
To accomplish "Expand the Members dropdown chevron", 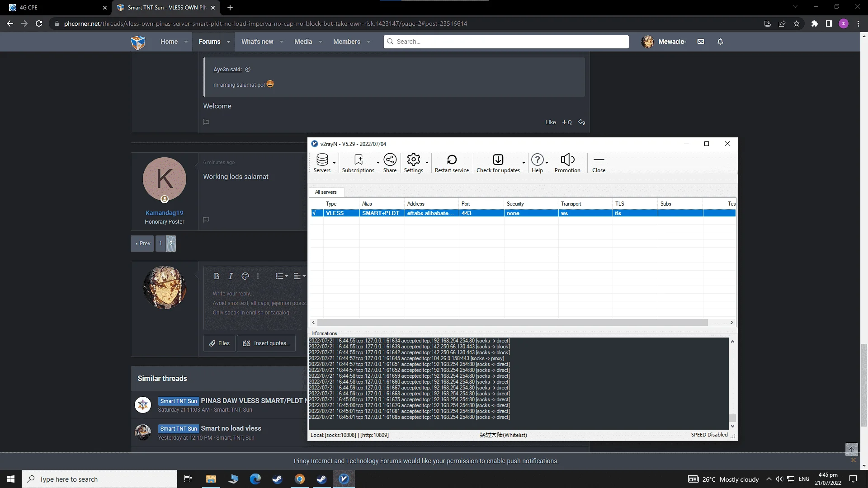I will click(368, 42).
